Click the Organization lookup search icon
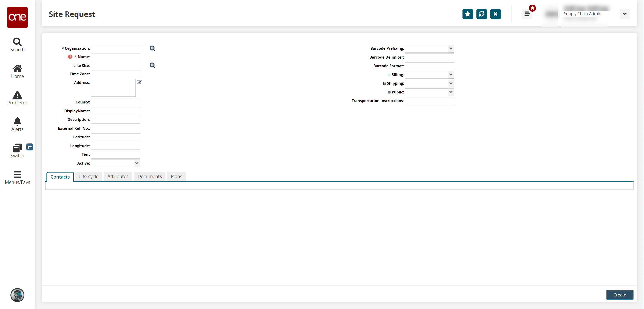This screenshot has width=644, height=309. coord(152,49)
